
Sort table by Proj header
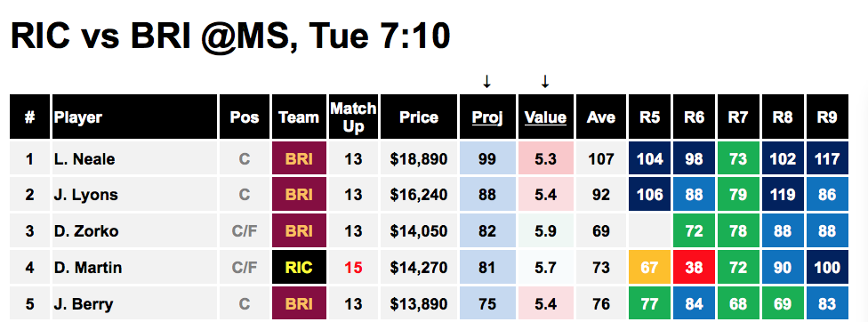click(x=487, y=117)
